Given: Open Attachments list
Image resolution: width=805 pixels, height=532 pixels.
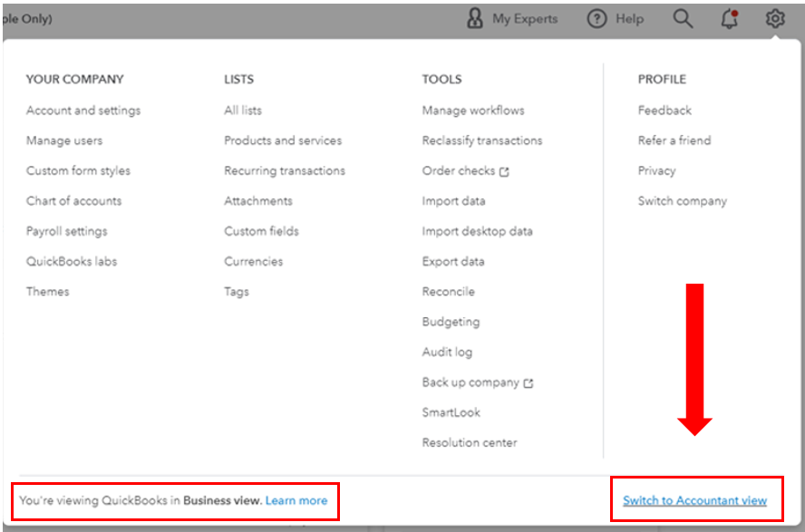Looking at the screenshot, I should click(x=258, y=201).
